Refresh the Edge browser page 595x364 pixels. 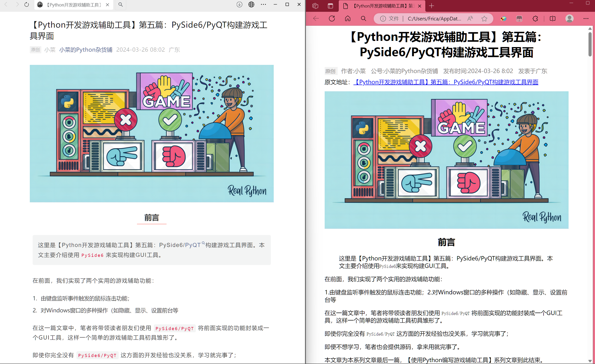pyautogui.click(x=332, y=19)
